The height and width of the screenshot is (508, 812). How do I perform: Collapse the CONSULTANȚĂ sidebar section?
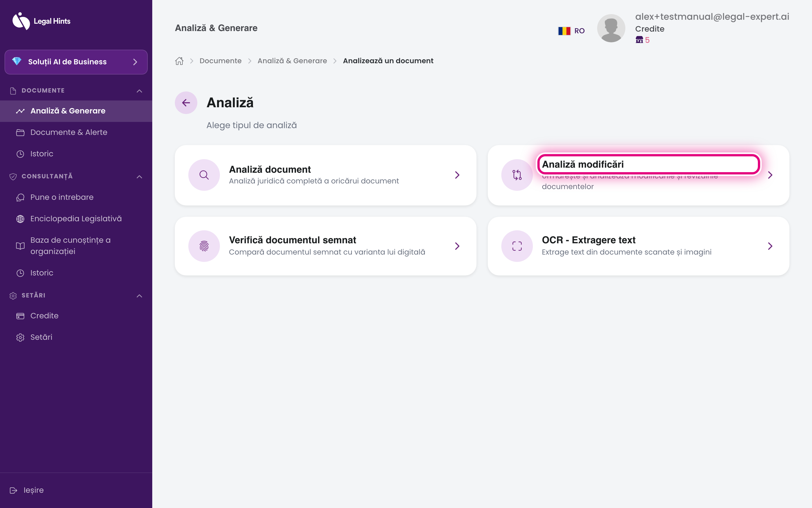click(x=139, y=176)
